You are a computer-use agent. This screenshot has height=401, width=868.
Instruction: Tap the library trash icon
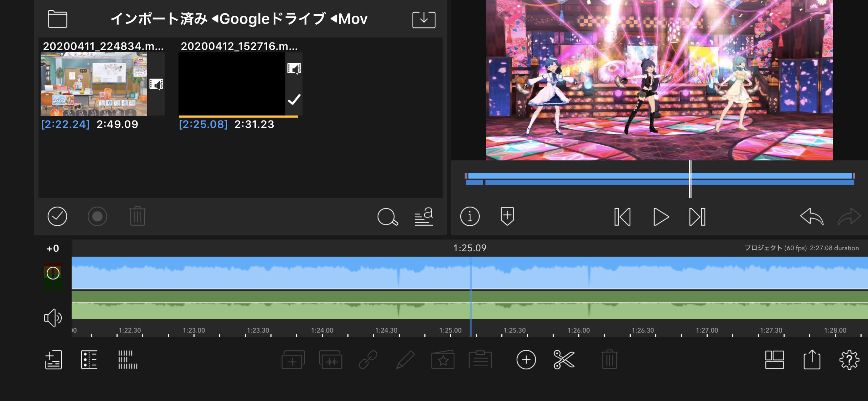(138, 216)
